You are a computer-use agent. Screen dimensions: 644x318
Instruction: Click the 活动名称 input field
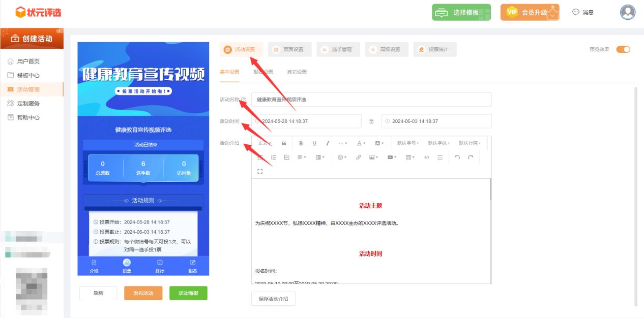pyautogui.click(x=371, y=100)
